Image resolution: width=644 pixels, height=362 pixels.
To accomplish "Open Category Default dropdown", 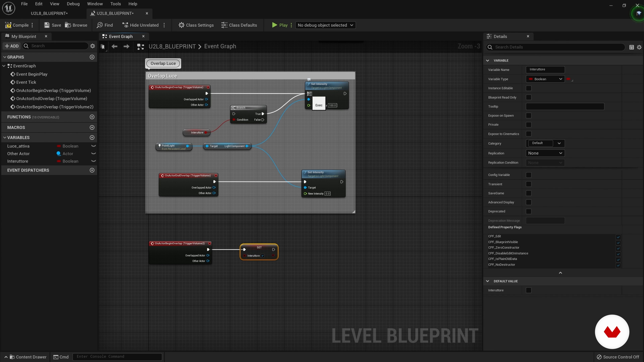I will (x=545, y=143).
